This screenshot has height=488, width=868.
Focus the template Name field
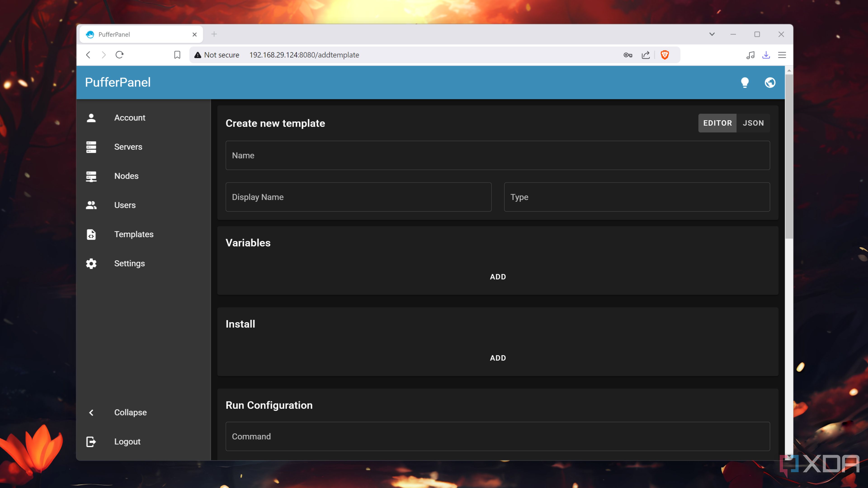point(497,155)
